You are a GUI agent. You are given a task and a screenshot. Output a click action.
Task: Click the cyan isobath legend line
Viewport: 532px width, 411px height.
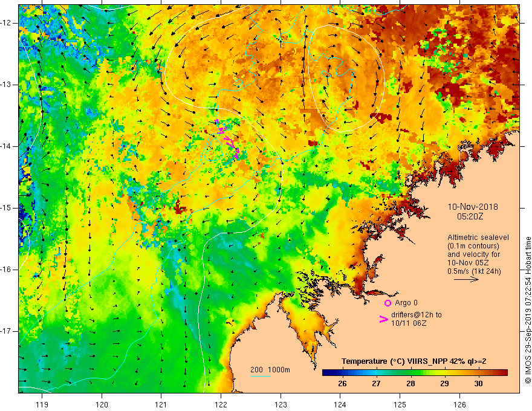[x=260, y=376]
